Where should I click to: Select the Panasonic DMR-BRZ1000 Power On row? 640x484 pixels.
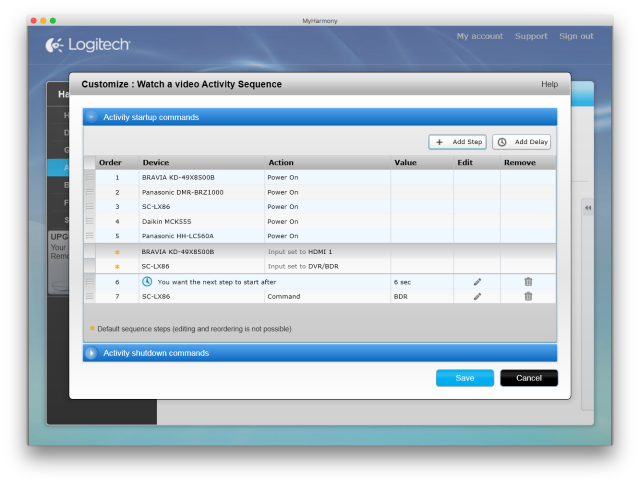coord(320,192)
